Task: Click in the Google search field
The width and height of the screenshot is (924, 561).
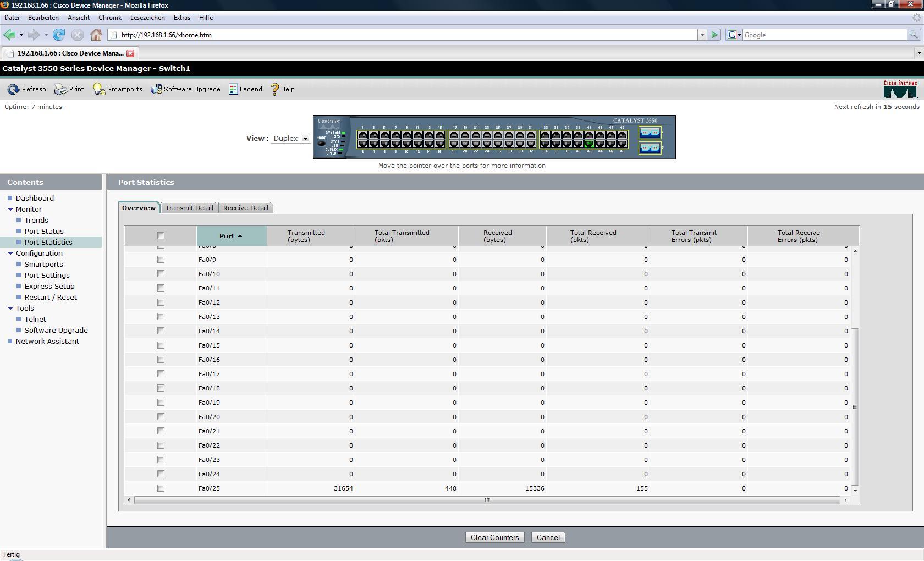Action: 824,35
